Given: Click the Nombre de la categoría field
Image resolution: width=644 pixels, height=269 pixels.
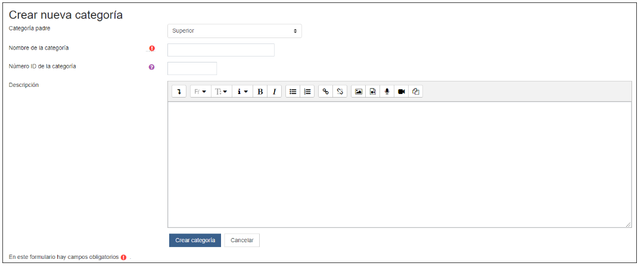Looking at the screenshot, I should [x=220, y=50].
